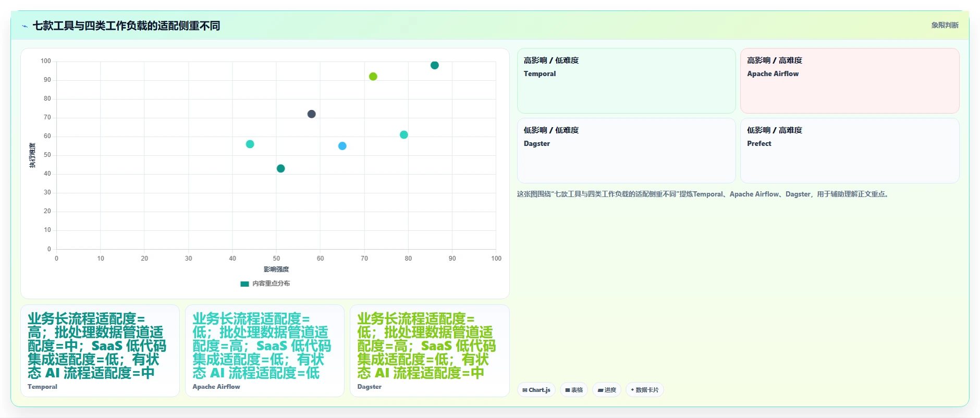Click the 进度 tag
The image size is (980, 418).
(x=607, y=390)
